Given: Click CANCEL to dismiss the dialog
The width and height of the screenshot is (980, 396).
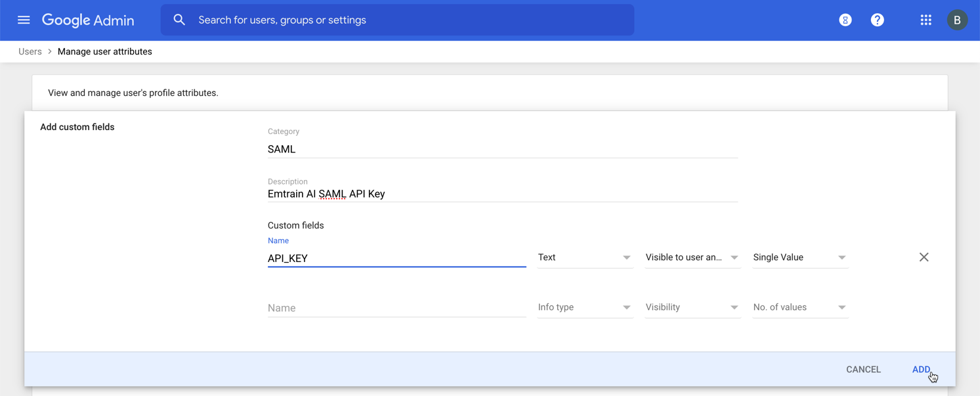Looking at the screenshot, I should click(863, 369).
